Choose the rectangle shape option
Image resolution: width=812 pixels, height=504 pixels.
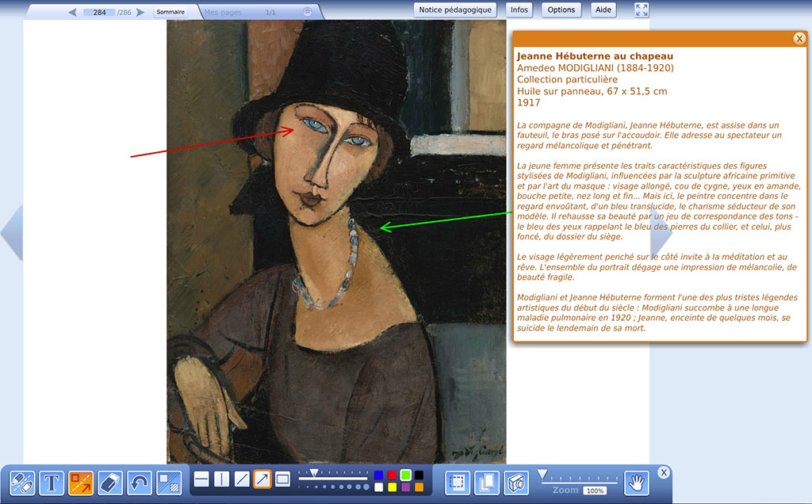[282, 479]
